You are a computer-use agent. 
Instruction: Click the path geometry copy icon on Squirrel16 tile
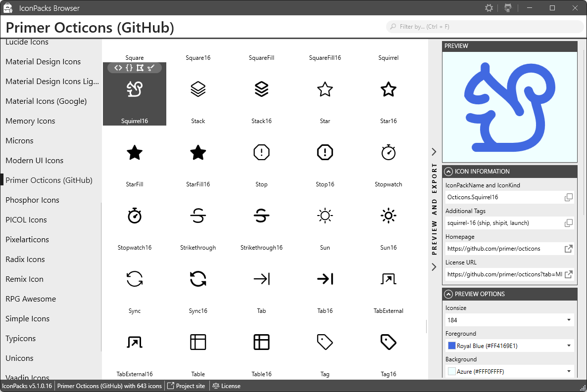[140, 68]
